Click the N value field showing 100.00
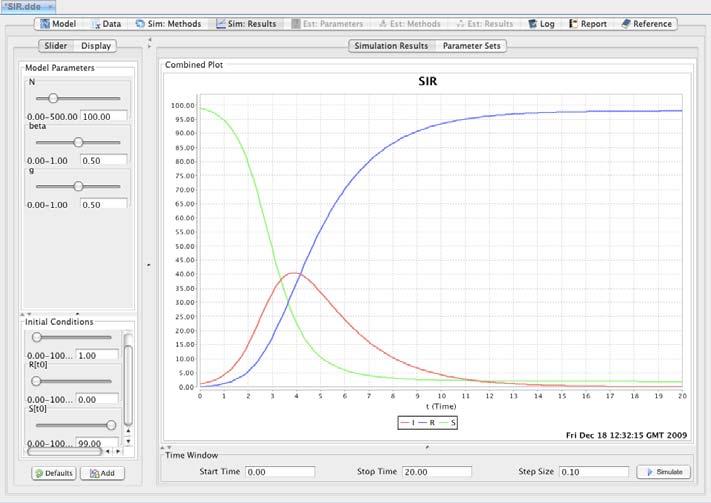711x503 pixels. point(104,117)
